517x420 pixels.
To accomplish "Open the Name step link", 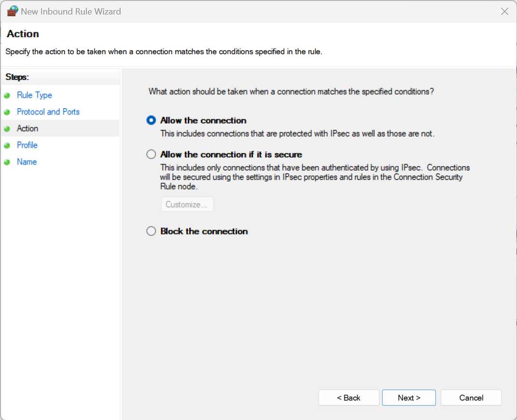I will coord(27,162).
